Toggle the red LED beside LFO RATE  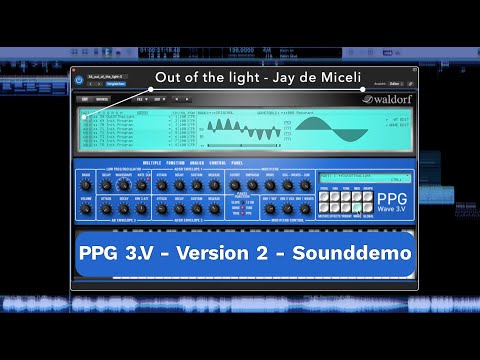pyautogui.click(x=149, y=179)
